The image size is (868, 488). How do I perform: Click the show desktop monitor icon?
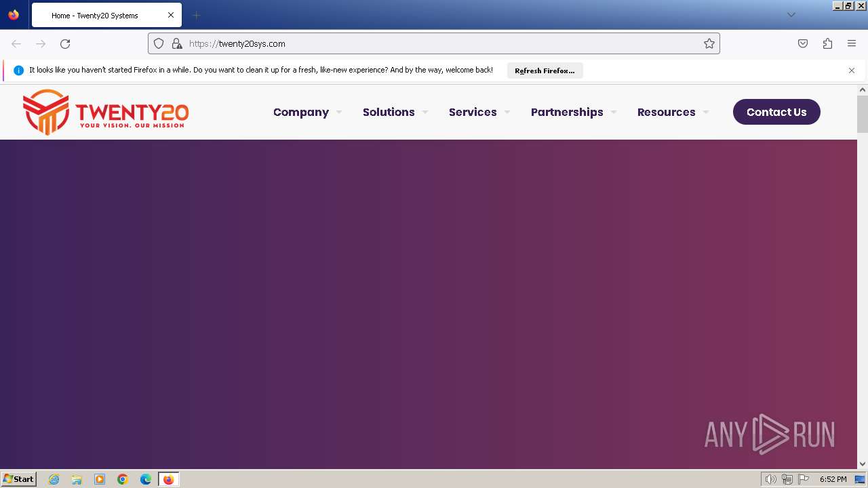(860, 479)
